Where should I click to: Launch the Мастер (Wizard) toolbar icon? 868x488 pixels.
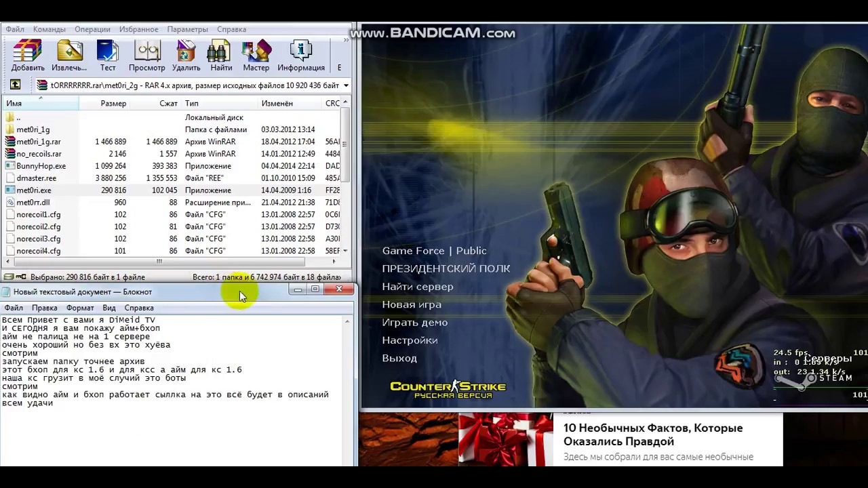[x=256, y=56]
